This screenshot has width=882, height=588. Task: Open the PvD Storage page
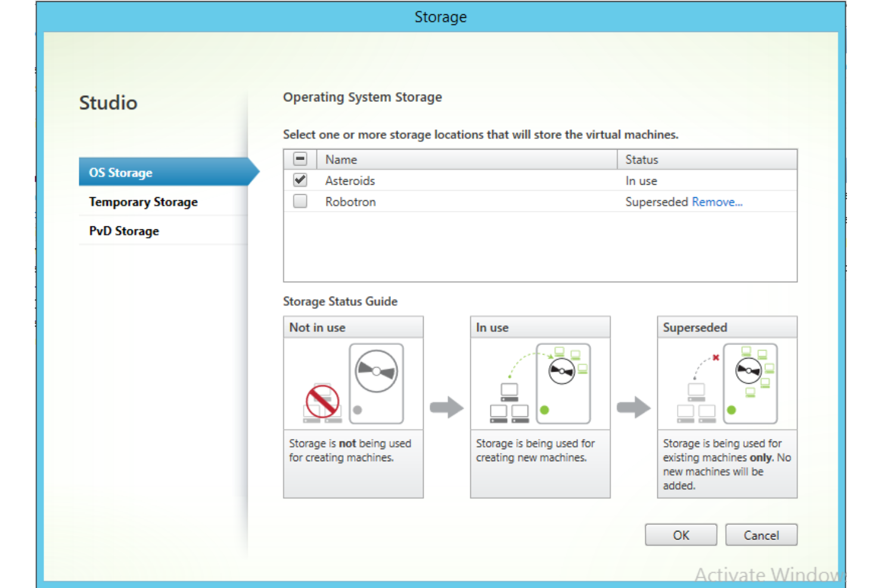click(124, 231)
